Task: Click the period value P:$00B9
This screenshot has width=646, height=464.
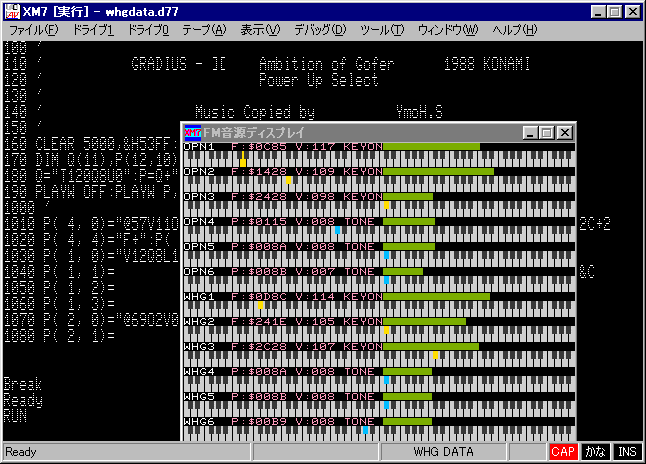Action: click(259, 422)
